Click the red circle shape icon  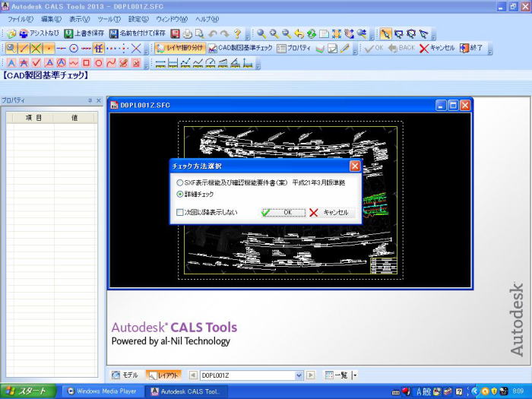click(x=98, y=63)
